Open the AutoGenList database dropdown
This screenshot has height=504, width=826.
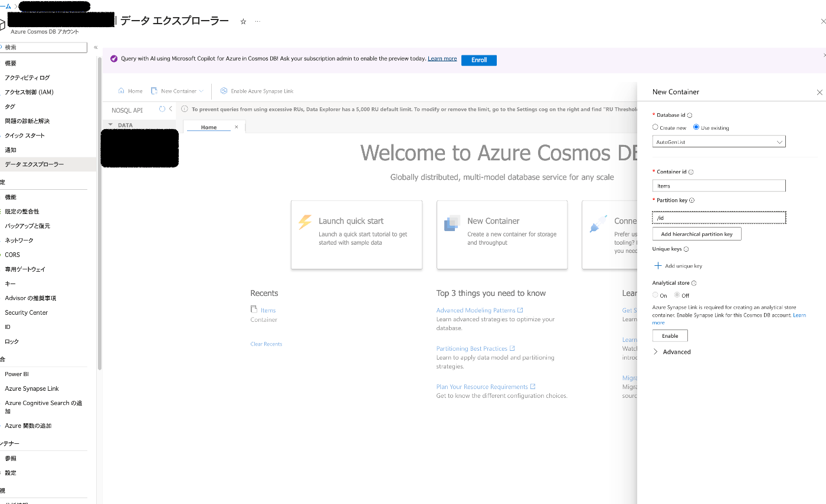pyautogui.click(x=719, y=142)
